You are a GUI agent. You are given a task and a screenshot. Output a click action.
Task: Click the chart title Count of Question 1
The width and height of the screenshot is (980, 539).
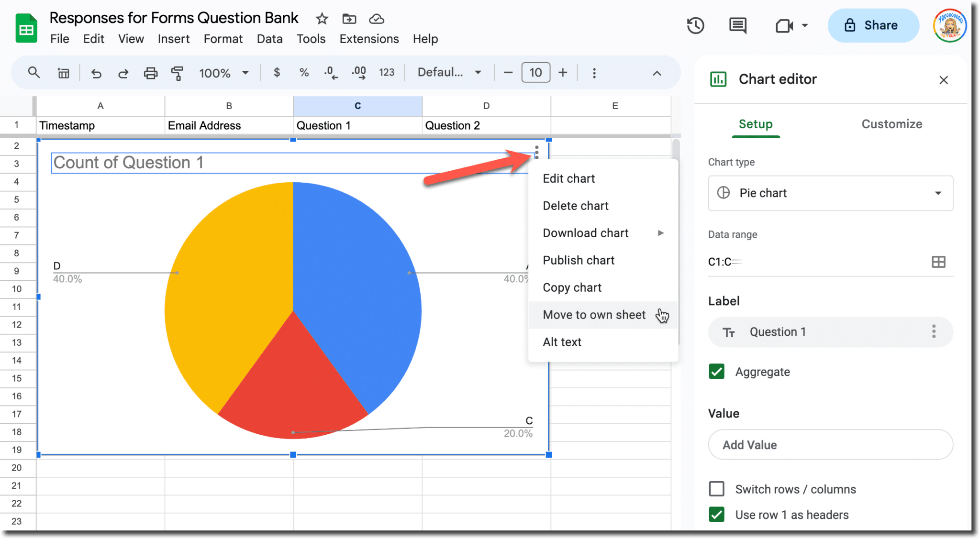pos(128,163)
